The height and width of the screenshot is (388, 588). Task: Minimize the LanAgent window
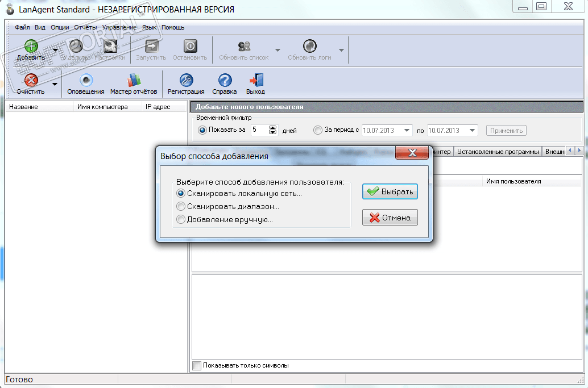coord(523,6)
